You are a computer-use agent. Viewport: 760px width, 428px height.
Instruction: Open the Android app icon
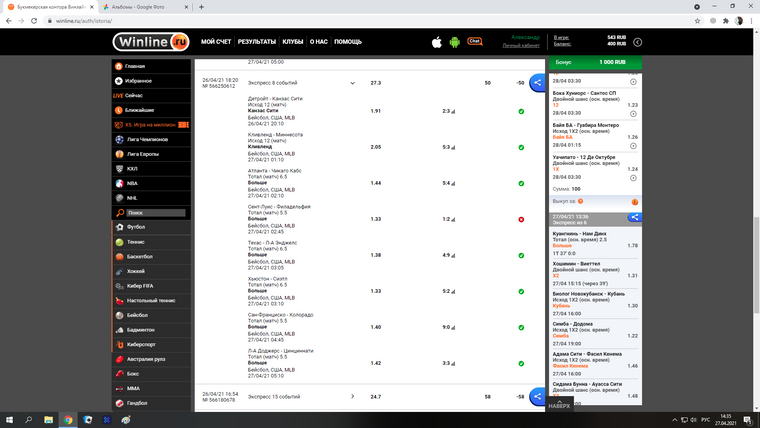(x=454, y=42)
